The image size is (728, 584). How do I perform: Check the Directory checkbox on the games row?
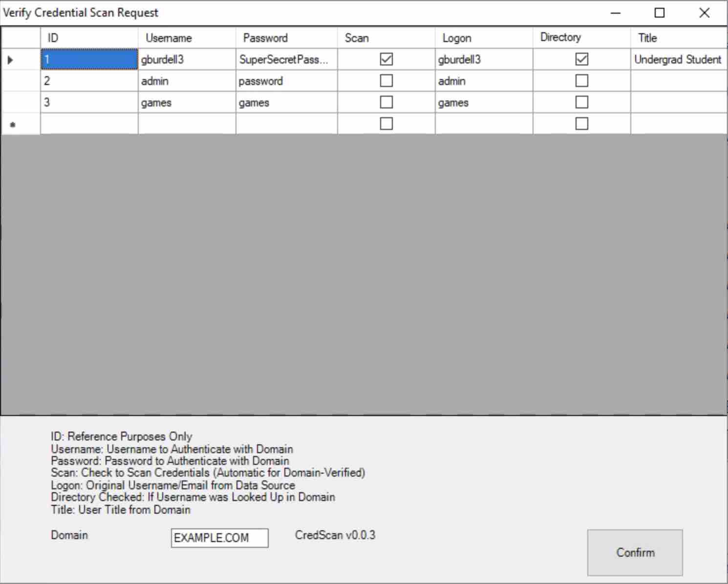581,102
